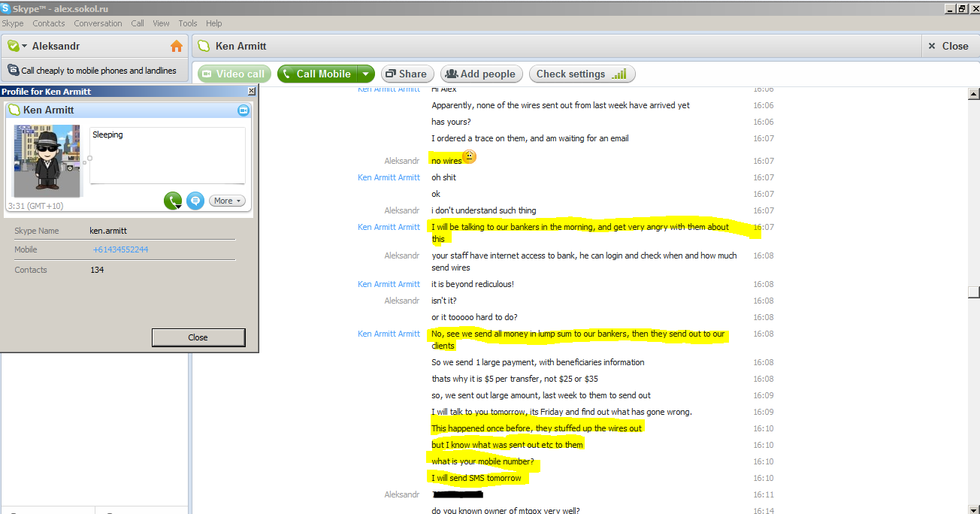Click message 'thats why it is $5 per transfer'
The image size is (980, 514).
point(514,379)
